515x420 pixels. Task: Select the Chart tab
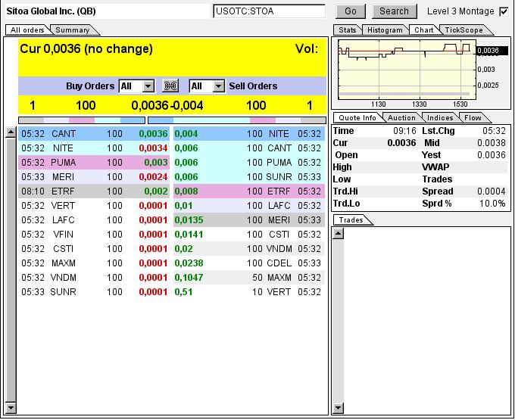pyautogui.click(x=423, y=30)
